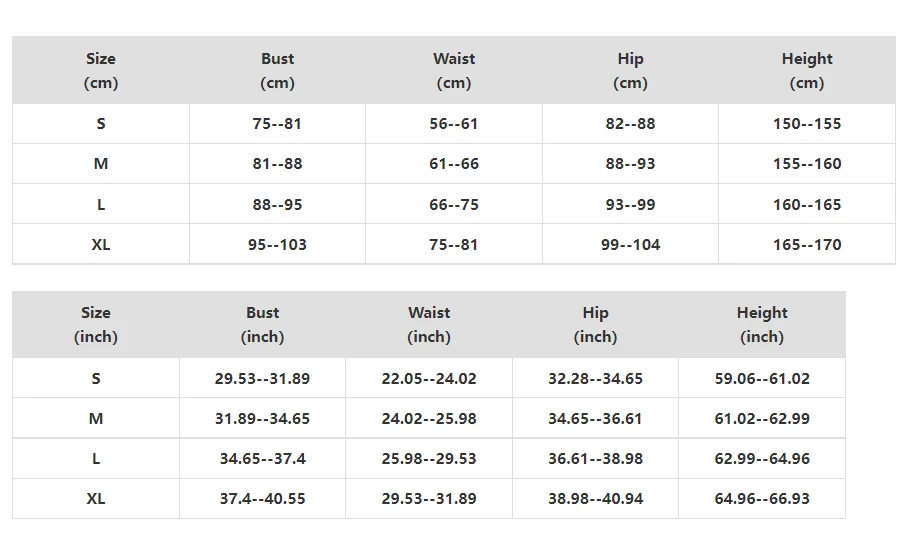Select the Hip (inch) column header
The width and height of the screenshot is (912, 539).
[x=595, y=325]
